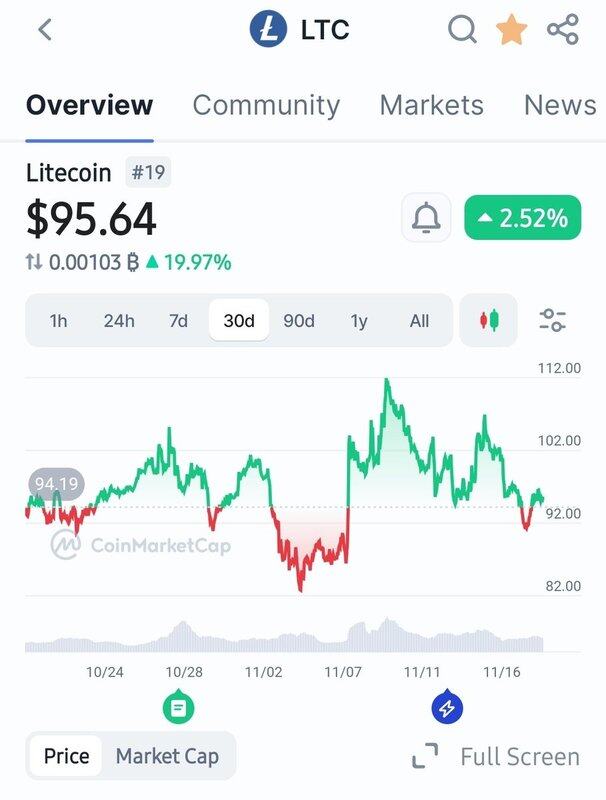Viewport: 606px width, 800px height.
Task: Tap the blue lightning event marker
Action: [x=445, y=708]
